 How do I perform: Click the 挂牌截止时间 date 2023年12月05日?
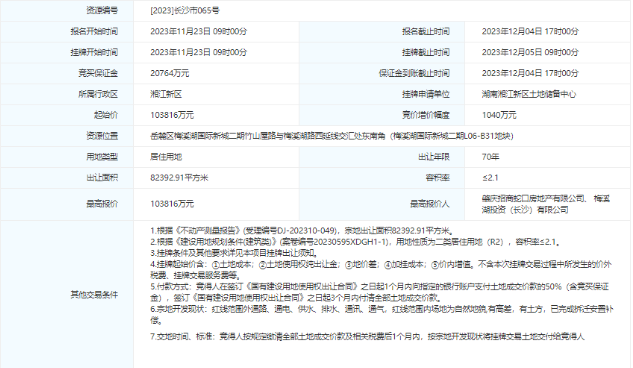[530, 52]
